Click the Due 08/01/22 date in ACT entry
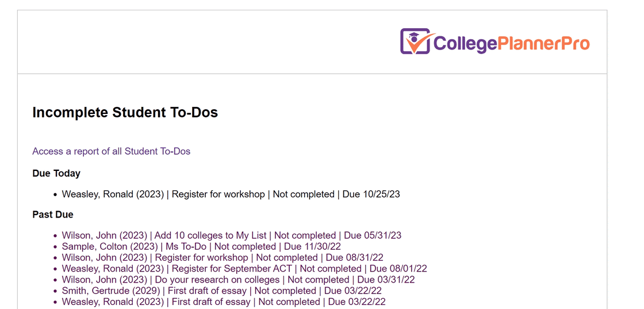The height and width of the screenshot is (309, 644). (x=398, y=269)
